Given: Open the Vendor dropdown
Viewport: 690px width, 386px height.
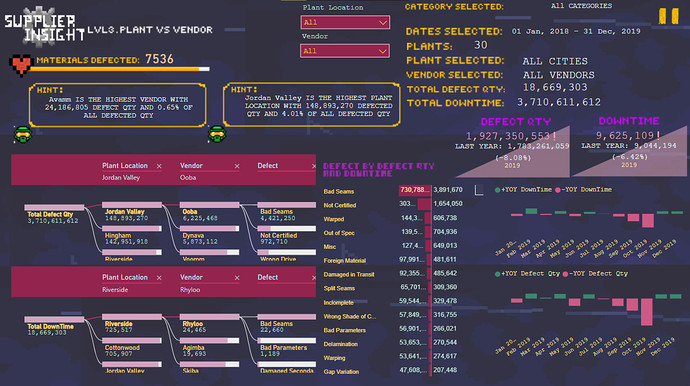Looking at the screenshot, I should click(345, 51).
